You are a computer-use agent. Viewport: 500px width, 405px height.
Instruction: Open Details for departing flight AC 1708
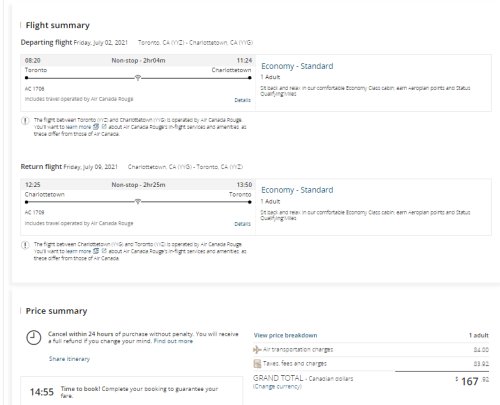point(242,100)
